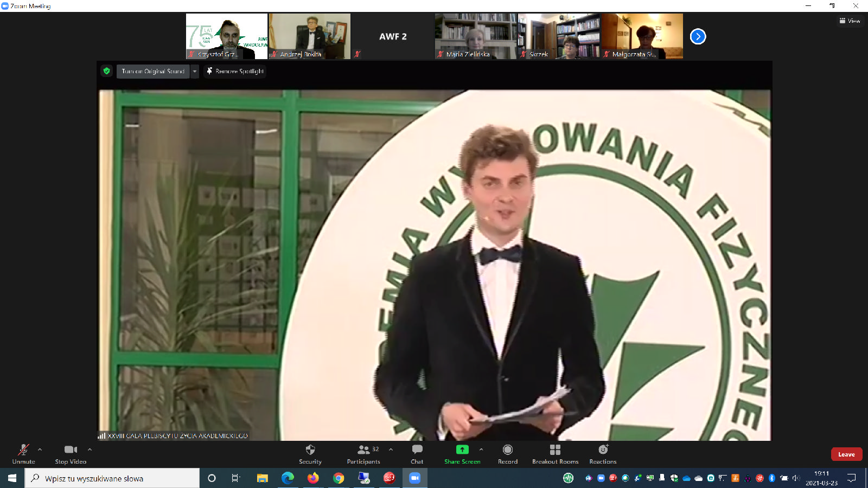Open green shield meeting information icon

point(107,71)
